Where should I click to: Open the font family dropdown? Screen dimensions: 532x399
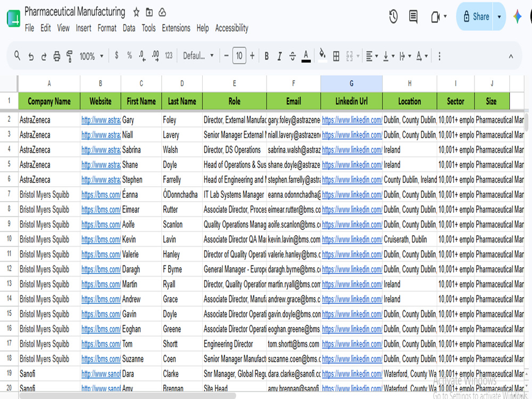pyautogui.click(x=198, y=56)
